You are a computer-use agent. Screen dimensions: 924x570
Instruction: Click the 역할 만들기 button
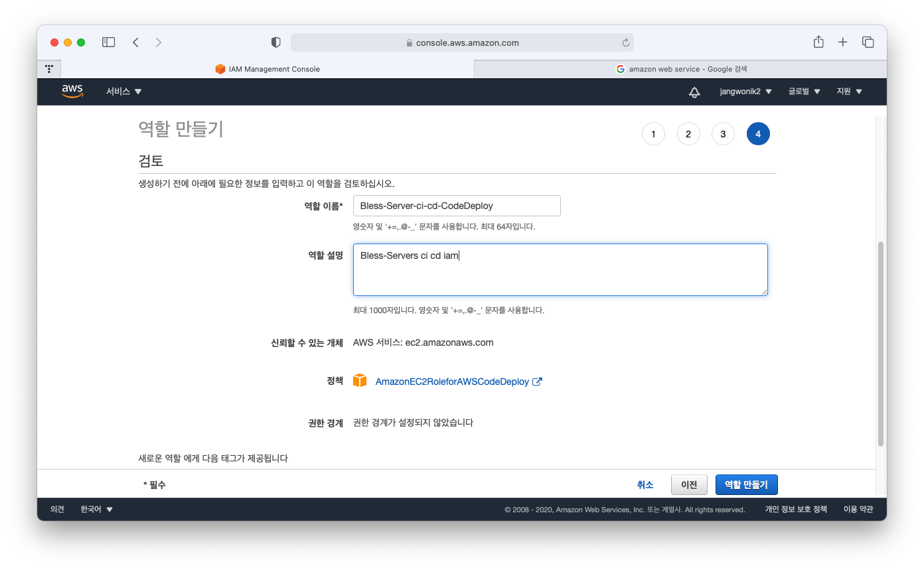746,485
